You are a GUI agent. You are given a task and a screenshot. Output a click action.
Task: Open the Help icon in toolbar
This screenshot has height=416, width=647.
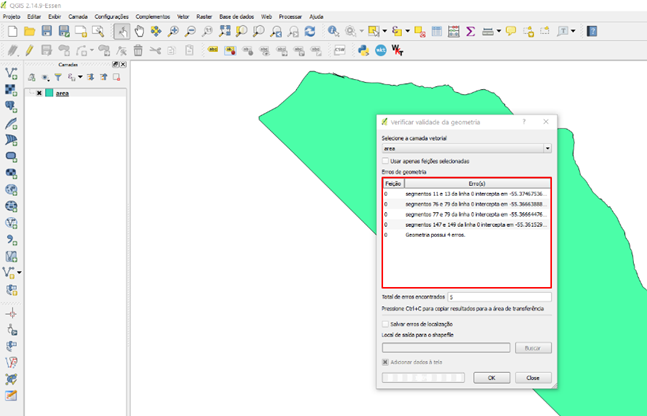(592, 31)
